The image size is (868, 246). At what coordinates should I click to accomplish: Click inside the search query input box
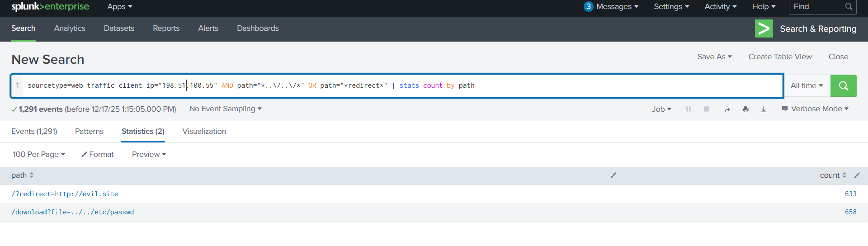pyautogui.click(x=588, y=85)
